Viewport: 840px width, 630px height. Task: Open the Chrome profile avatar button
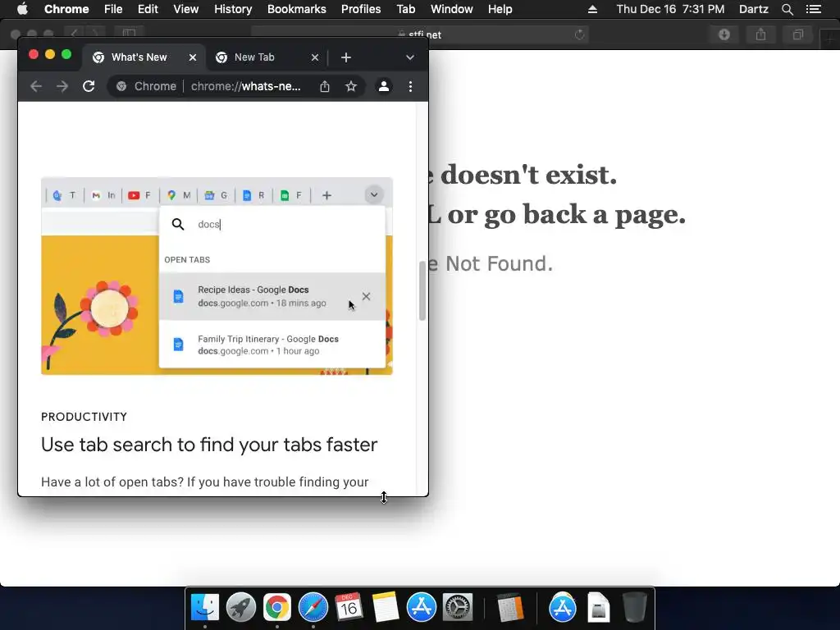(384, 86)
